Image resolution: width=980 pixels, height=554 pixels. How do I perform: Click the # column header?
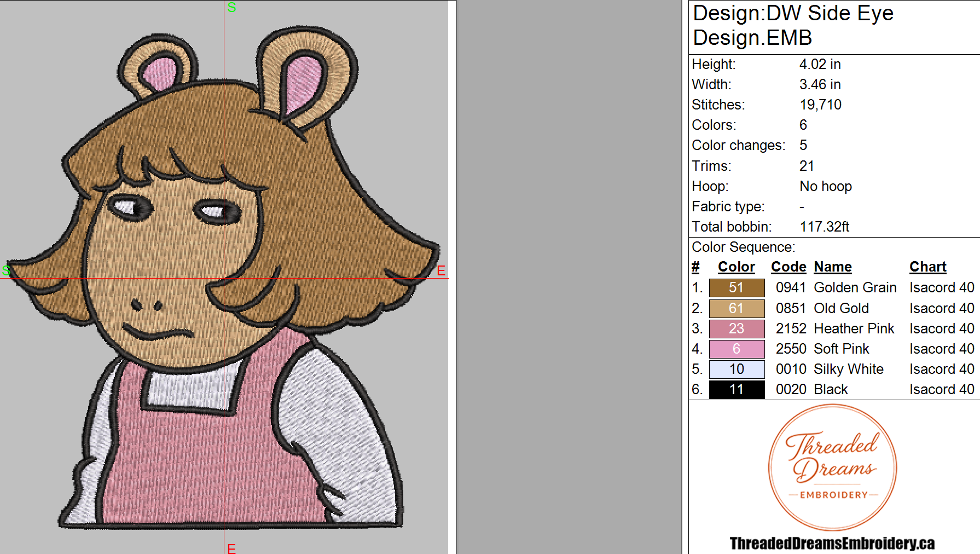695,267
